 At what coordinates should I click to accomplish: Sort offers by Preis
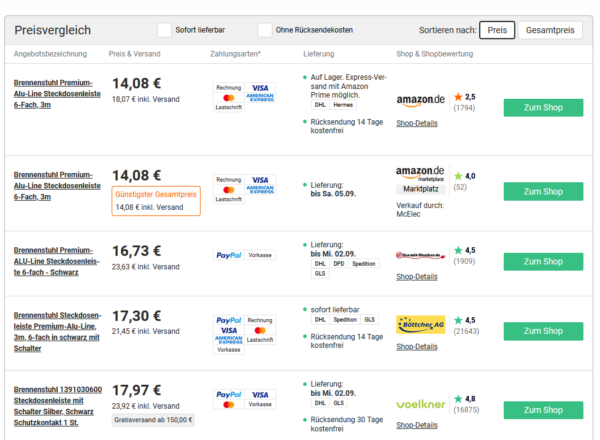(x=497, y=30)
